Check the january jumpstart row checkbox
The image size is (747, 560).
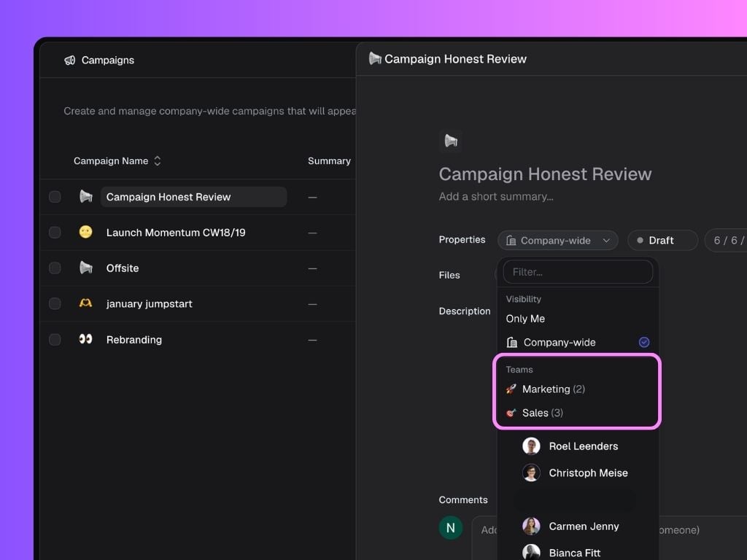coord(55,304)
